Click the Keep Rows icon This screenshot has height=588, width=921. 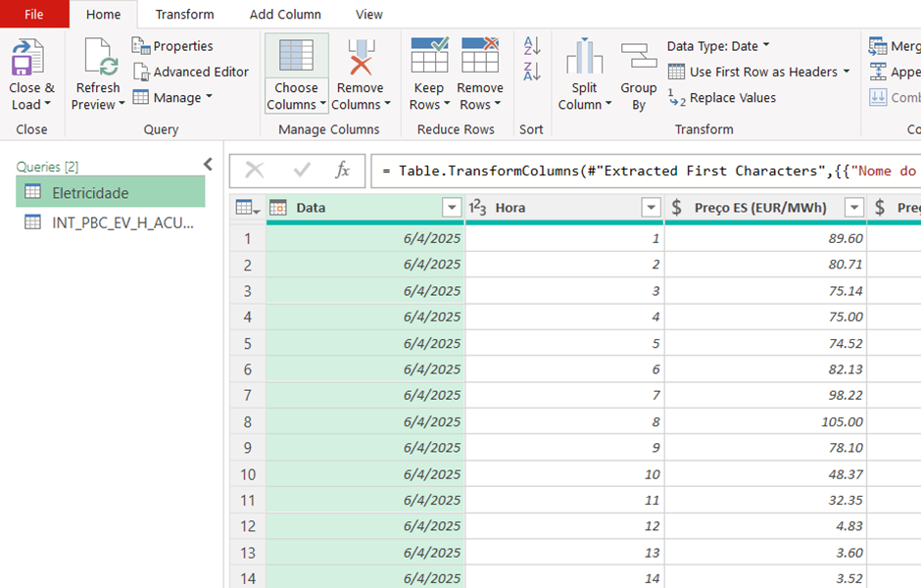coord(428,57)
